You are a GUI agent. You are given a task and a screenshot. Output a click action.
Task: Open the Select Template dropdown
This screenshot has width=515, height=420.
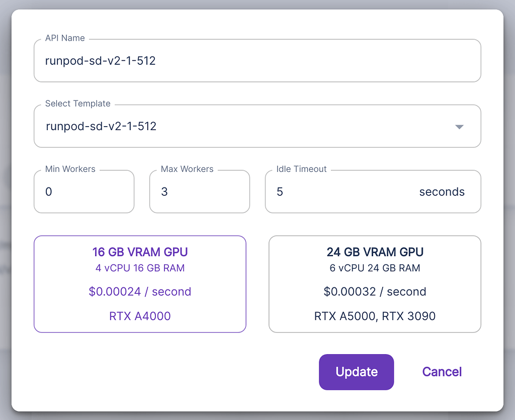[x=257, y=126]
